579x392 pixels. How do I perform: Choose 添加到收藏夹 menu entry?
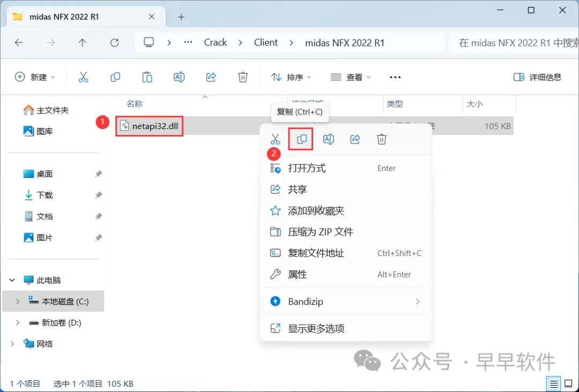[346, 211]
